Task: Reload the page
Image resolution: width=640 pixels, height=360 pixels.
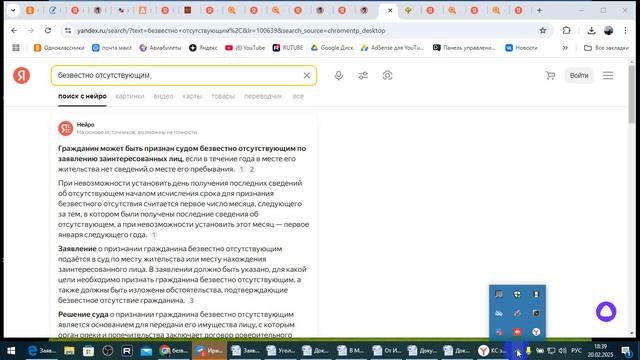Action: click(x=48, y=31)
